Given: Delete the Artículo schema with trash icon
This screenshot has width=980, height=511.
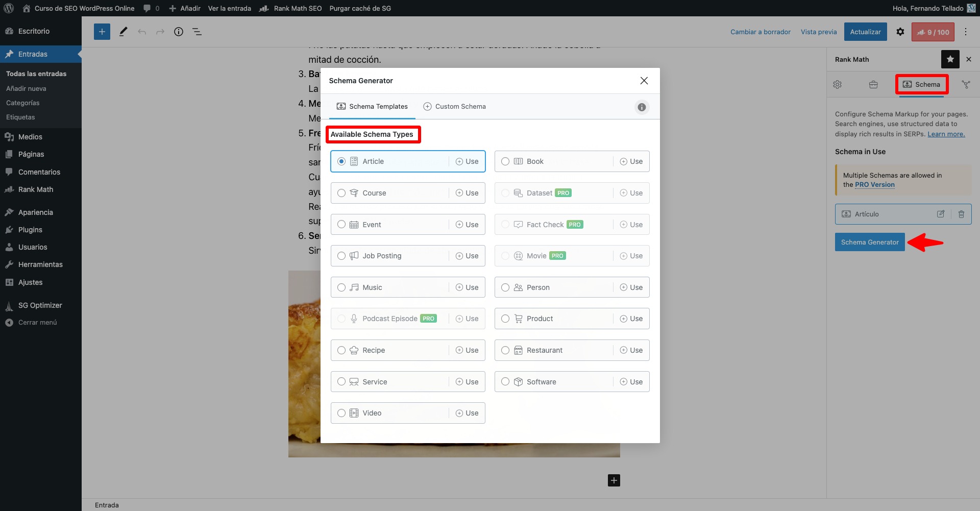Looking at the screenshot, I should click(x=962, y=214).
